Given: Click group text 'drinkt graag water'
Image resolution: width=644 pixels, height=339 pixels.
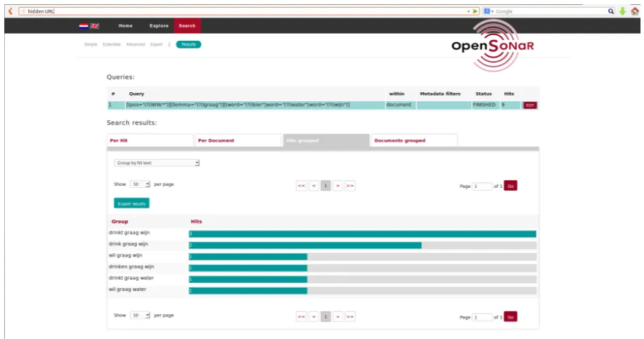Looking at the screenshot, I should (131, 278).
